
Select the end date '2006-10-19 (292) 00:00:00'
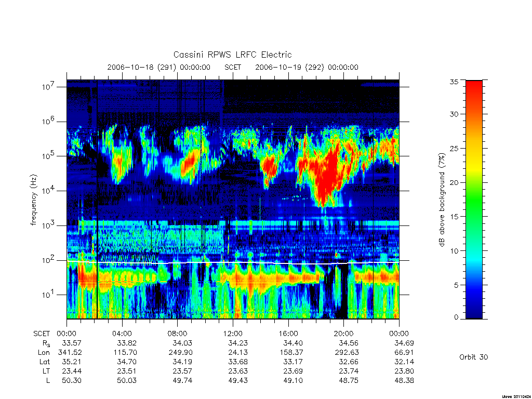tap(307, 67)
